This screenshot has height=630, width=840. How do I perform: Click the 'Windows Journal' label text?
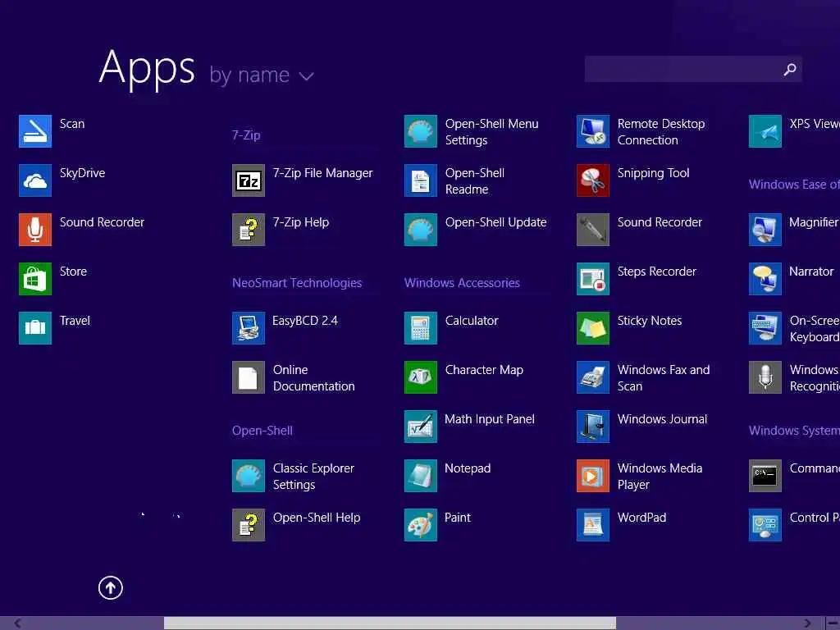(662, 419)
